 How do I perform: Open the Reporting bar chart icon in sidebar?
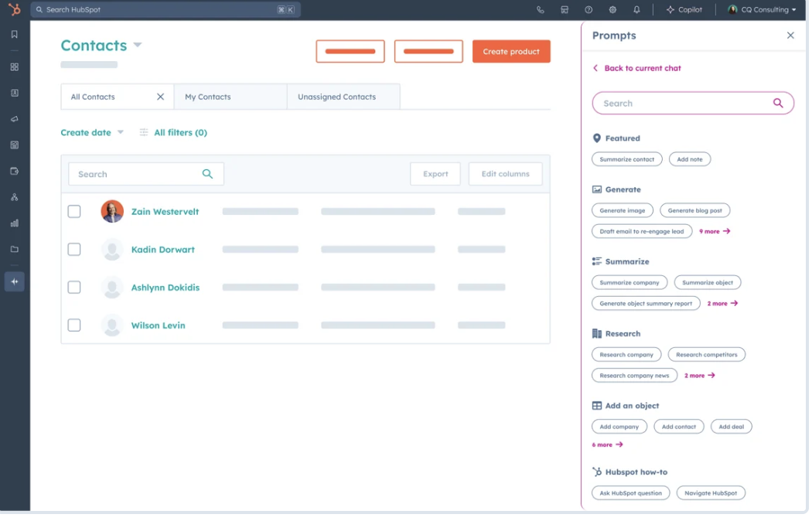pyautogui.click(x=15, y=223)
